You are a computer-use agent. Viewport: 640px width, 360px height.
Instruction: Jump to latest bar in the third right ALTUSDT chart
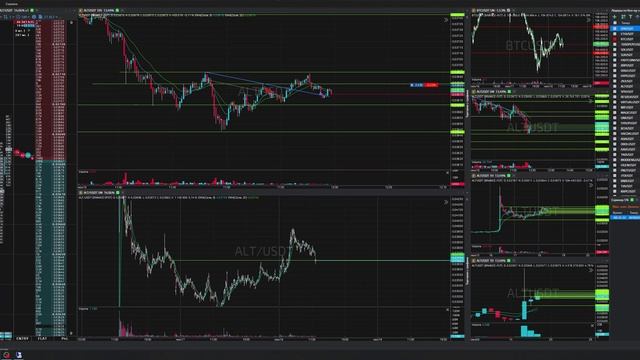[590, 185]
